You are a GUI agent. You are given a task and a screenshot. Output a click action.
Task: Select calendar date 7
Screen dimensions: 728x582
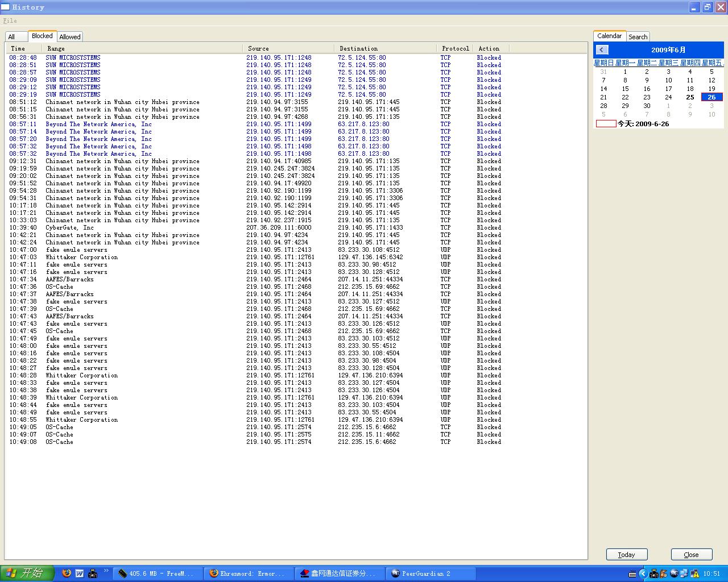603,80
